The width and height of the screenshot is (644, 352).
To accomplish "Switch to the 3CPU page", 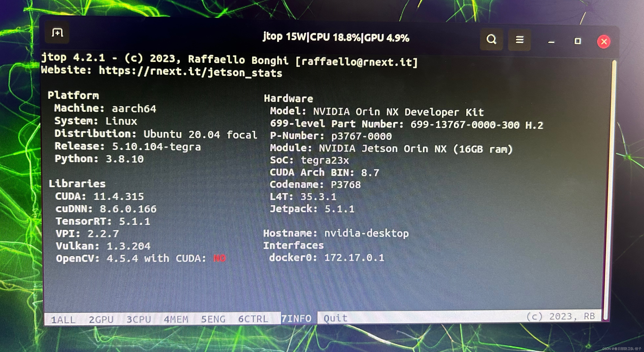I will pyautogui.click(x=139, y=319).
